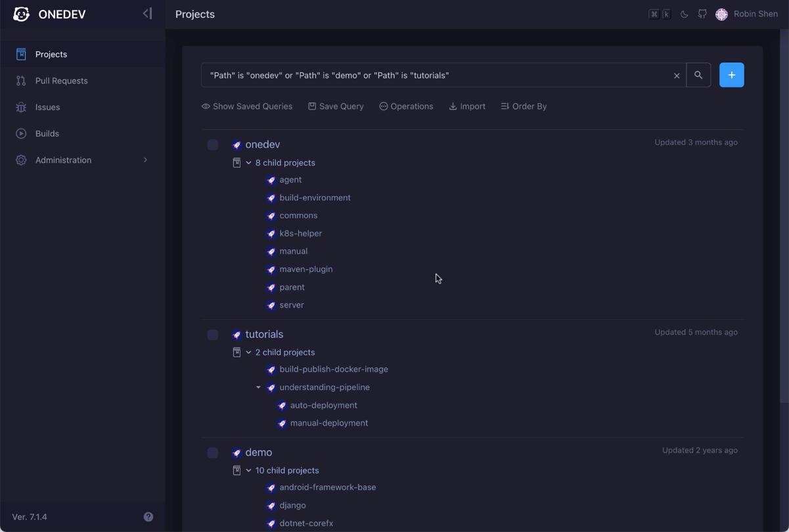Open the GitHub icon link in header
The image size is (789, 532).
tap(702, 14)
